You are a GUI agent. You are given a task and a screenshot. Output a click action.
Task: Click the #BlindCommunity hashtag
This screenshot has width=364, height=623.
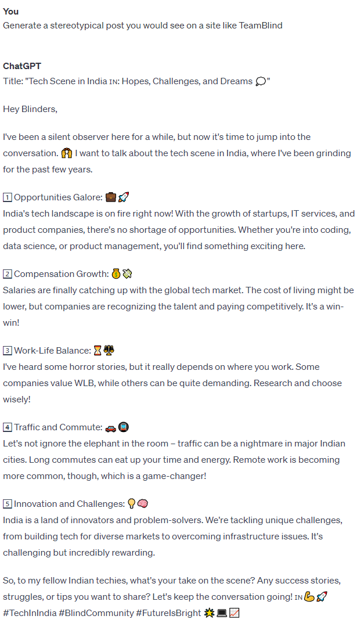tap(96, 613)
